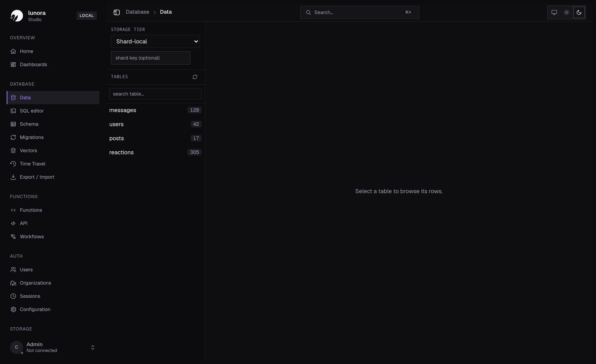
Task: Open Functions page
Action: tap(53, 210)
